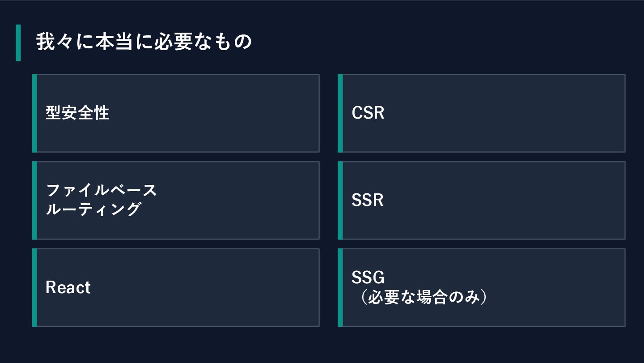This screenshot has width=644, height=363.
Task: Click the green edge of the ファイルベース card
Action: tap(34, 200)
